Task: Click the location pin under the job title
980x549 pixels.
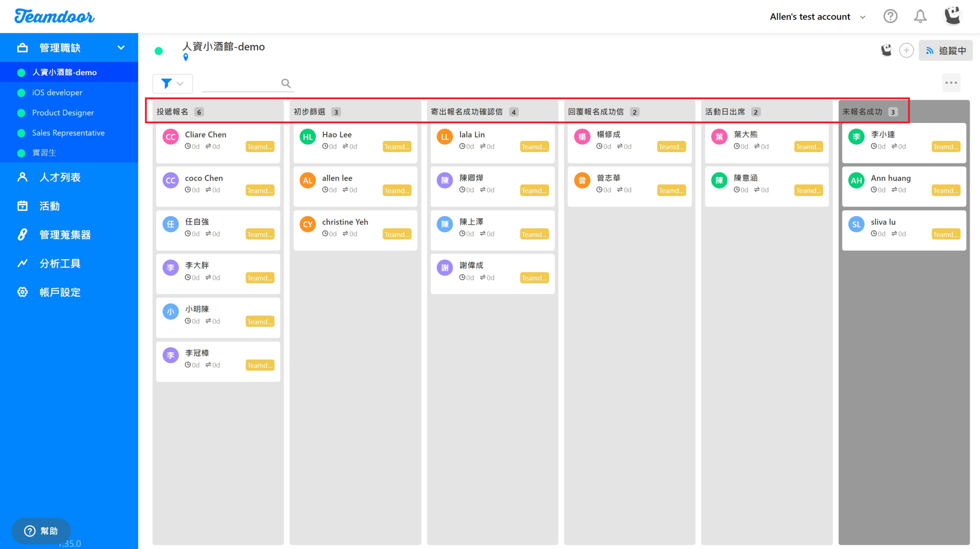Action: coord(186,58)
